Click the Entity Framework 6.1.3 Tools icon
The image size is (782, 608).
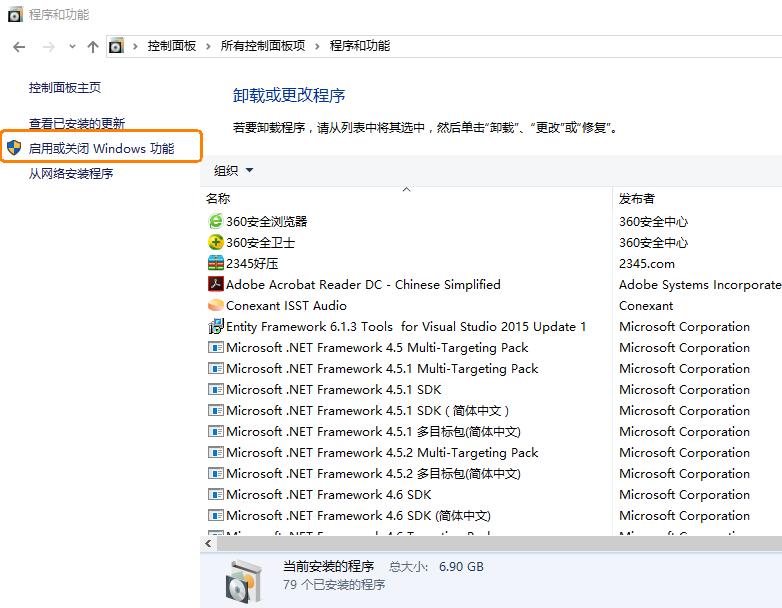point(215,326)
